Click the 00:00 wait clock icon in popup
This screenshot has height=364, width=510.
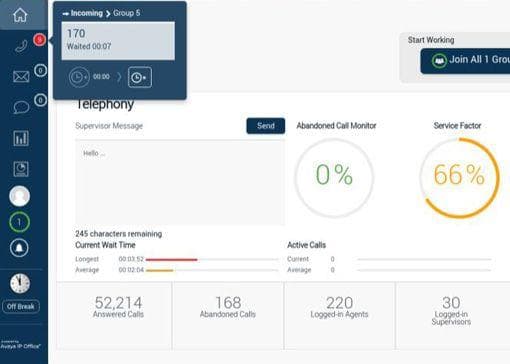point(79,77)
